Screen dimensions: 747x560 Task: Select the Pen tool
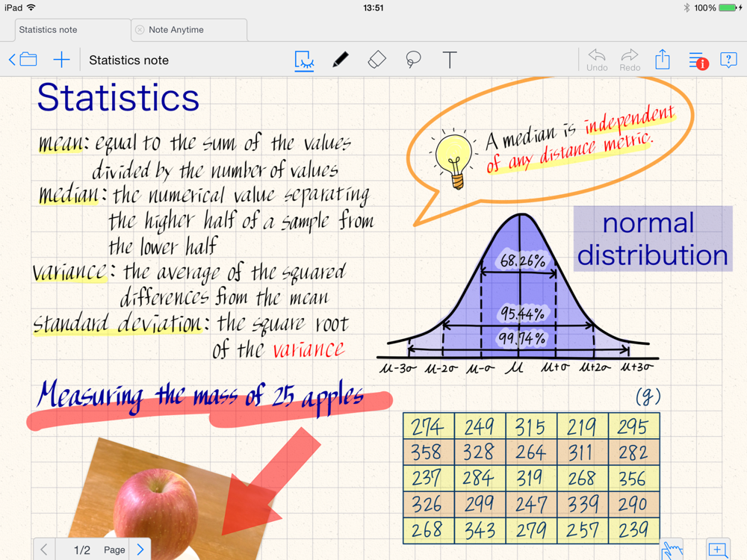[340, 60]
